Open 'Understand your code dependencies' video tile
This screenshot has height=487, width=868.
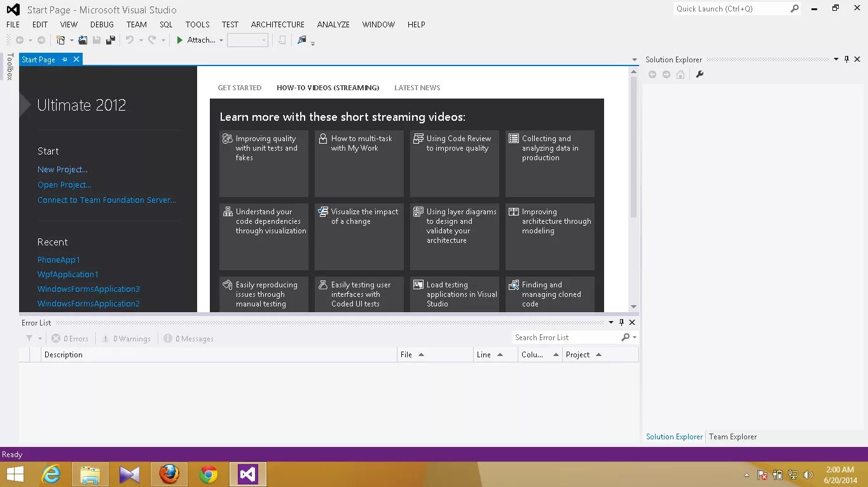[264, 237]
